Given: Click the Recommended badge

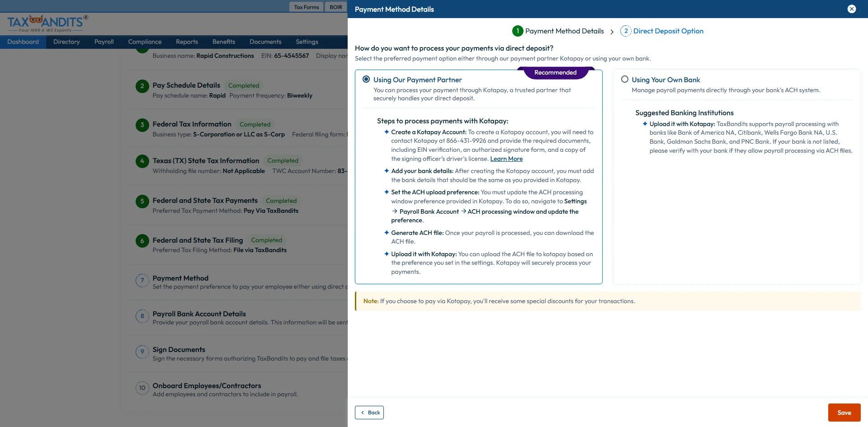Looking at the screenshot, I should 555,73.
